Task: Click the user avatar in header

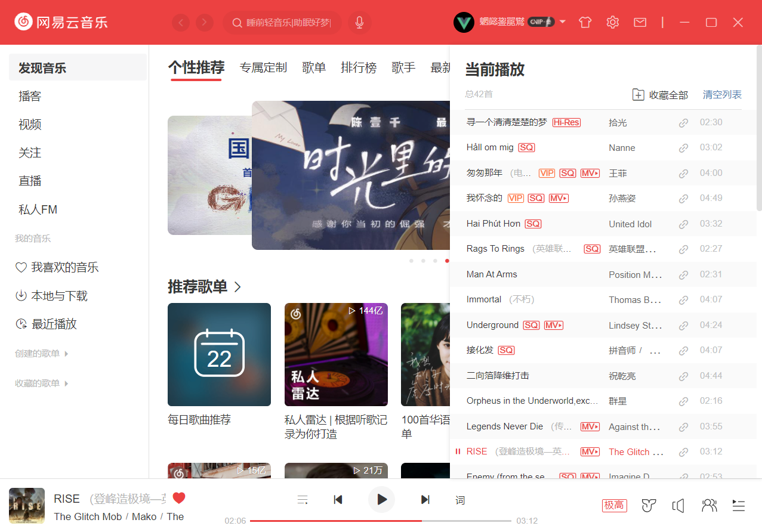Action: 464,23
